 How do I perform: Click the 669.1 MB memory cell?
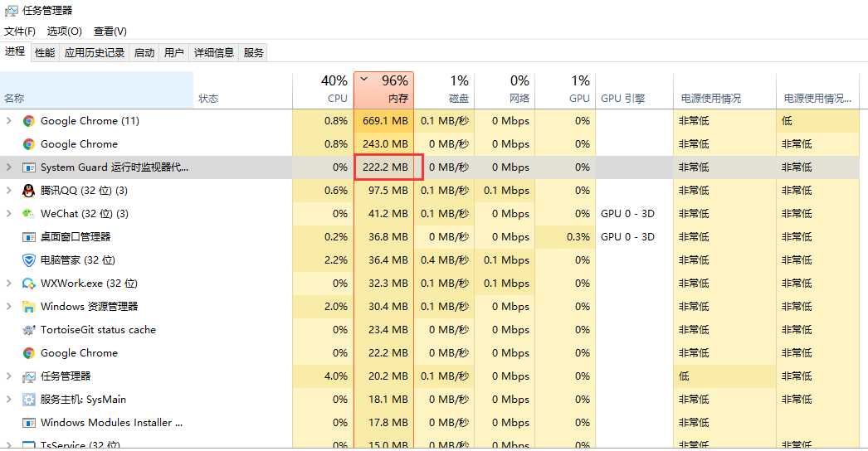[x=383, y=121]
